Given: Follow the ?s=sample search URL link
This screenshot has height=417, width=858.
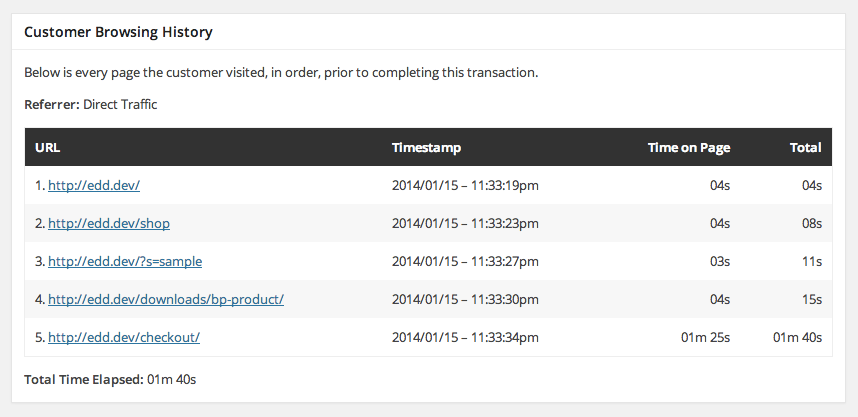Looking at the screenshot, I should [125, 262].
